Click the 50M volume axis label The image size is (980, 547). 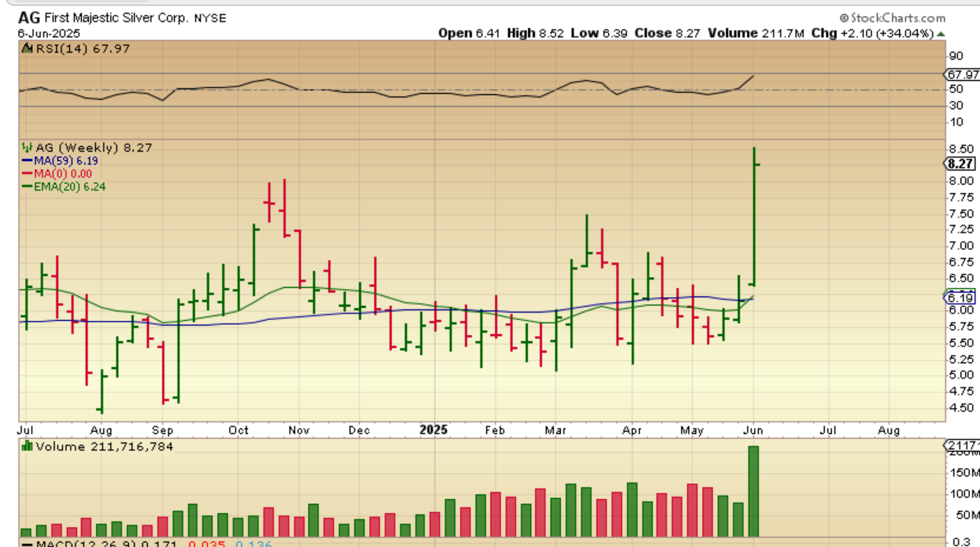(967, 516)
